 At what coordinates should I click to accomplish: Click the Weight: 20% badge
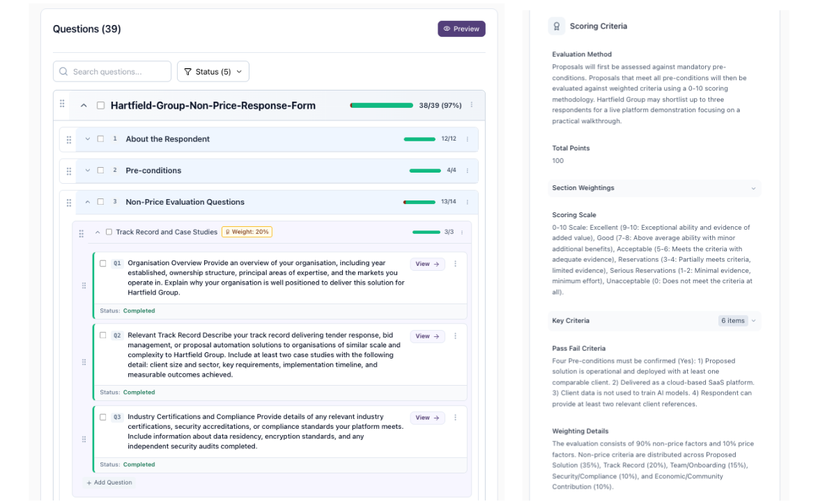(247, 232)
